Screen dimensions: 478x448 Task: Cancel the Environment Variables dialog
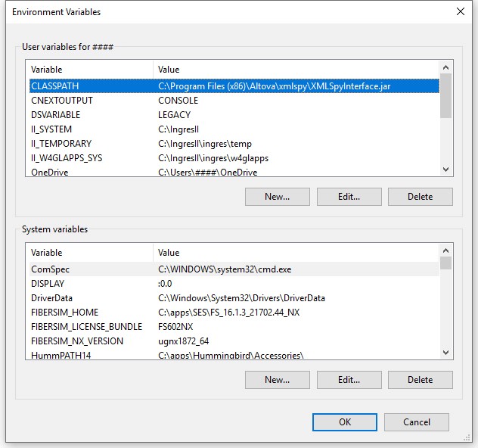pos(417,422)
